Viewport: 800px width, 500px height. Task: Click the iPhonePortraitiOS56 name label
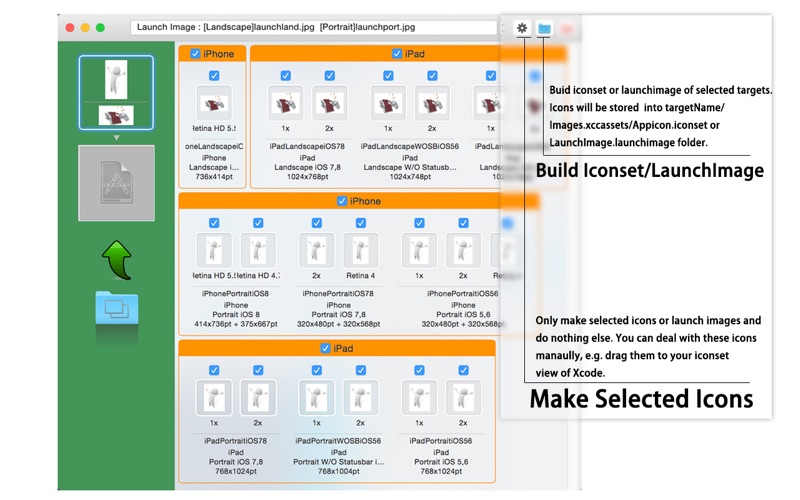point(463,293)
